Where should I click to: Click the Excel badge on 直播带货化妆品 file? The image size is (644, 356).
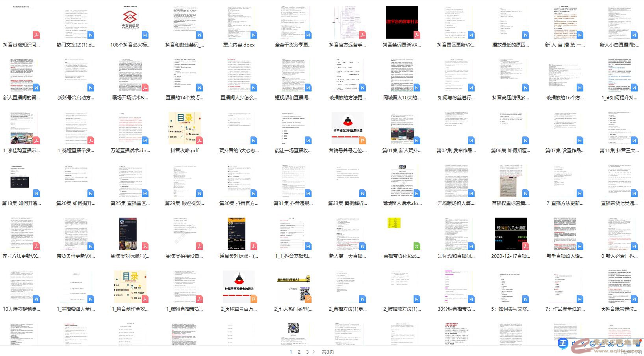(x=417, y=246)
